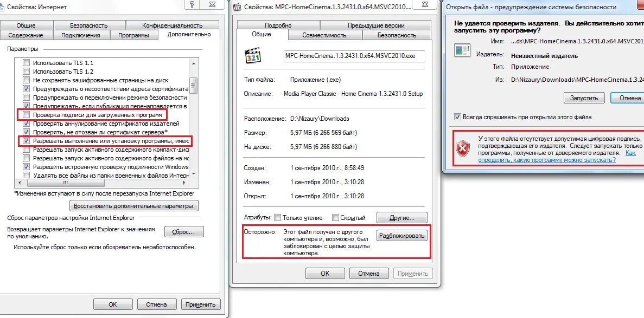
Task: Uncheck 'Проверять аннулирование сертификатов издателей'
Action: tap(26, 124)
